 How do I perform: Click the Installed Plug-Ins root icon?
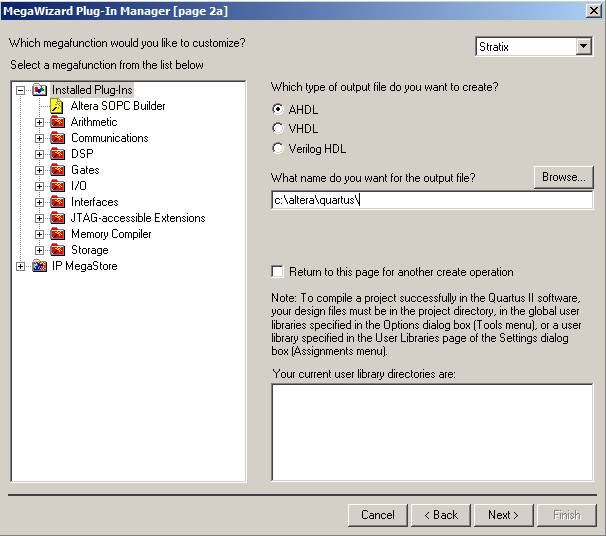[39, 90]
